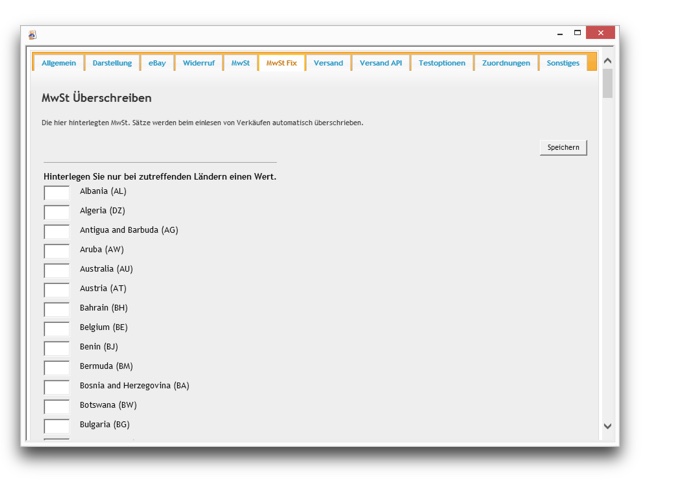Click the Albania (AL) label

point(103,191)
